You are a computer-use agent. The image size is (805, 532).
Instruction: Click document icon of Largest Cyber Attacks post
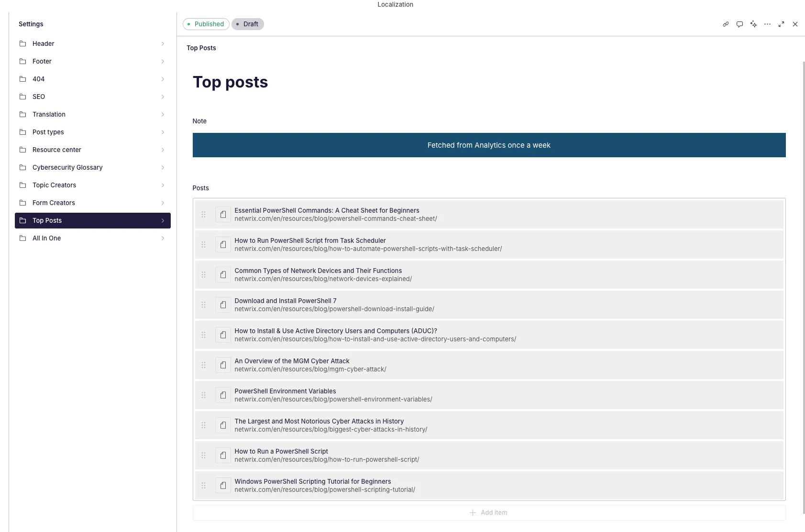[x=223, y=425]
